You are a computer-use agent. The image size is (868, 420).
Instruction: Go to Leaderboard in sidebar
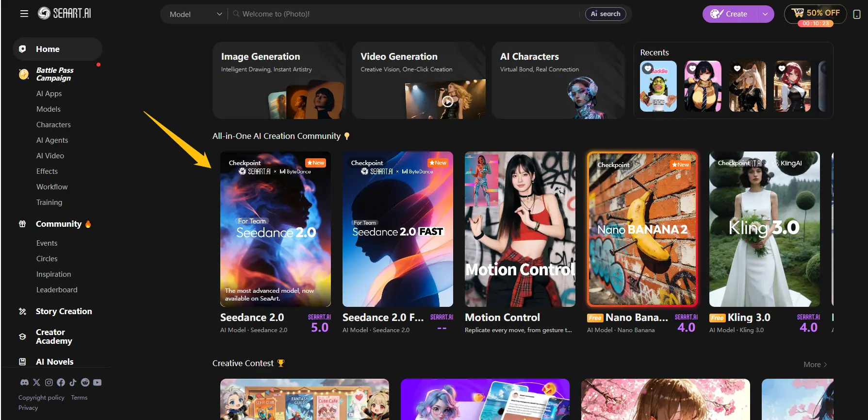click(x=57, y=290)
